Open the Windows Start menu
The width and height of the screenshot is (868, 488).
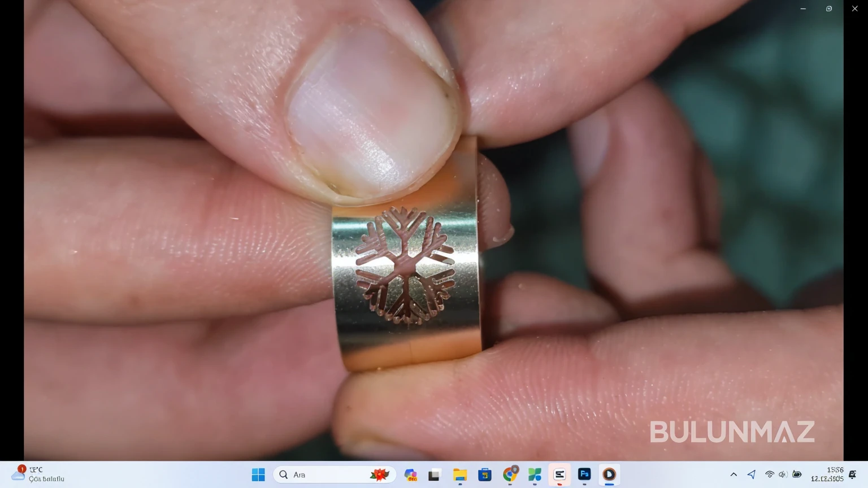click(x=258, y=475)
